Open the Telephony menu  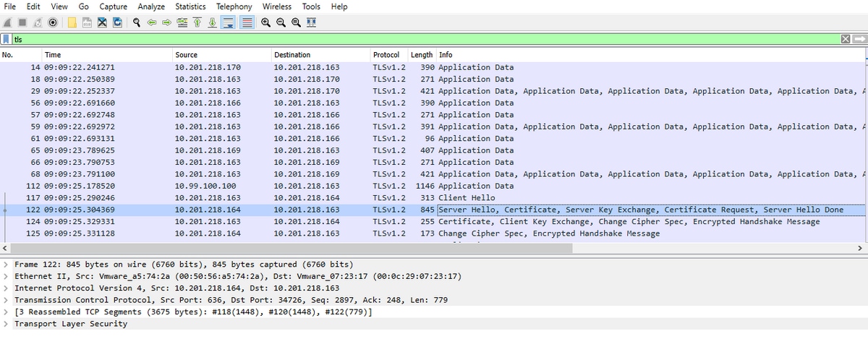234,7
